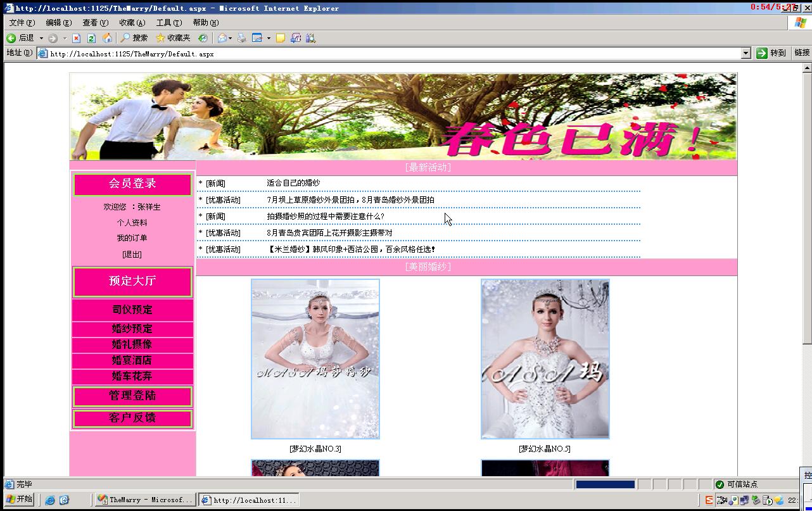Expand the Mail button dropdown arrow

tap(230, 38)
